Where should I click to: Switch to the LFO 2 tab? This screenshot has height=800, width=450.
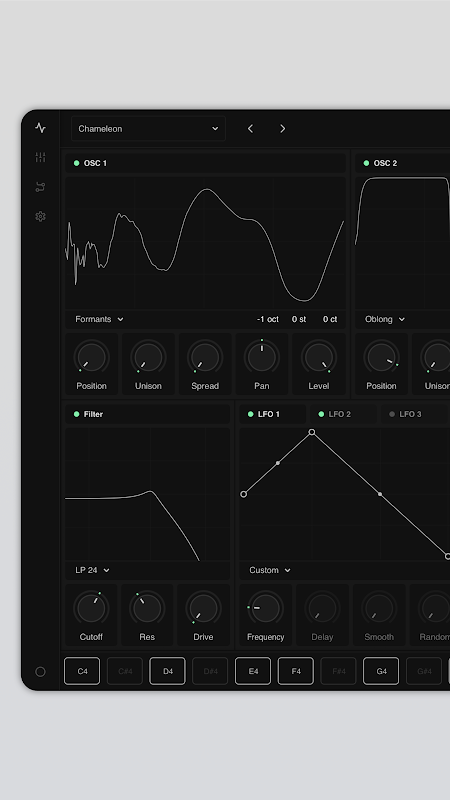[x=344, y=414]
